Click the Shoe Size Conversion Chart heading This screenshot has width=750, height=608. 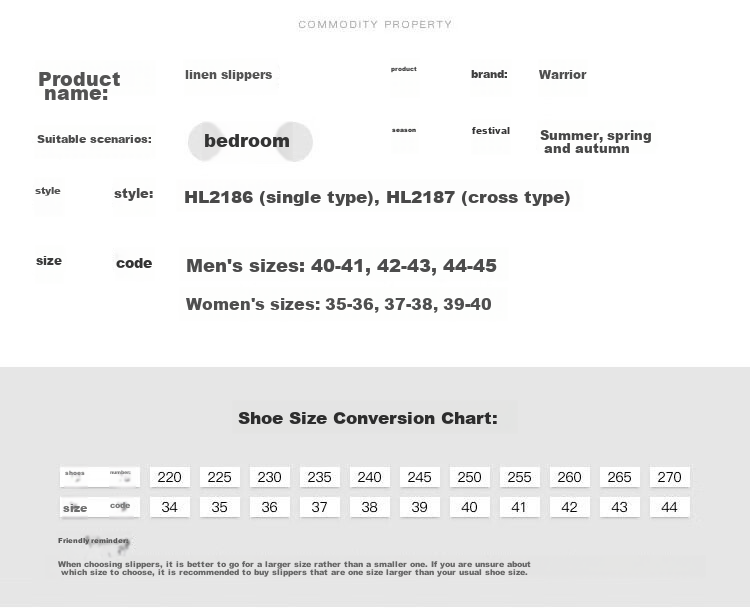[368, 418]
